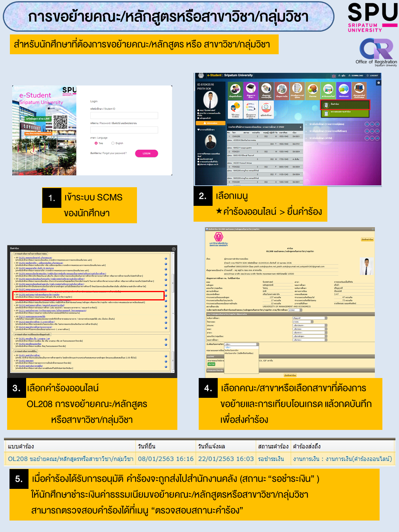Open the คู่มือนักศึกษา magnifier tile
The image size is (399, 532).
(x=266, y=110)
